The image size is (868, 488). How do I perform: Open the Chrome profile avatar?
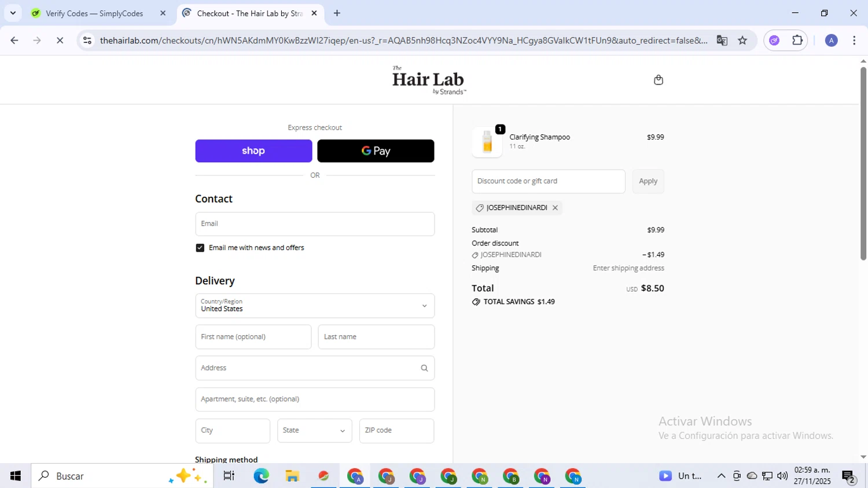click(x=831, y=41)
